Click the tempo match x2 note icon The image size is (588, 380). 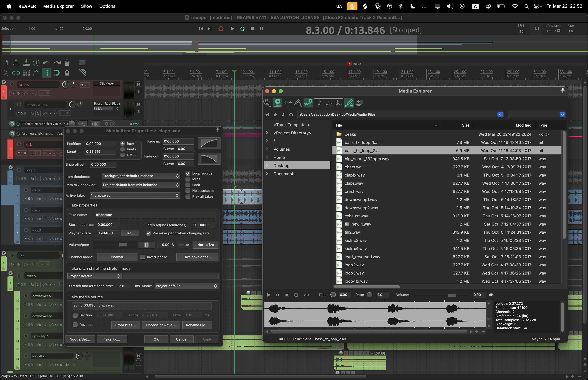[x=329, y=102]
